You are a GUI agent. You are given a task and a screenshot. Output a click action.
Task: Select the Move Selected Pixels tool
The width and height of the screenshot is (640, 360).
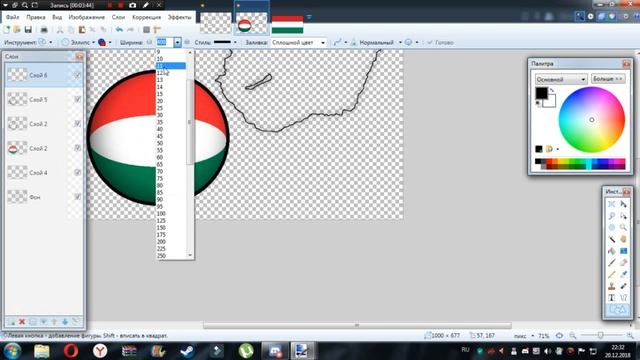(623, 204)
